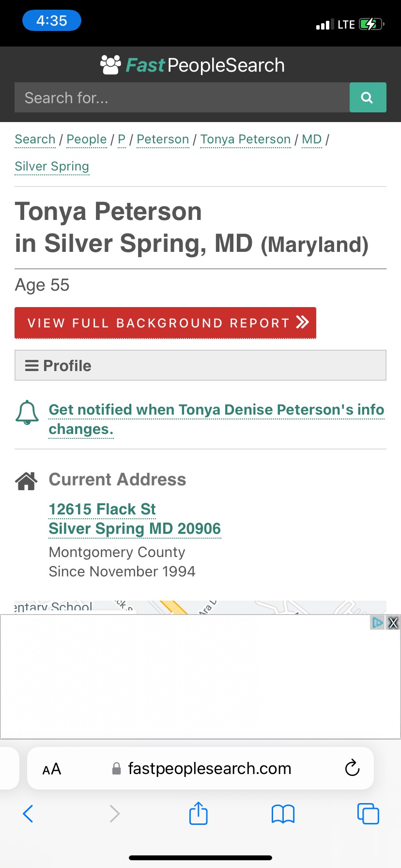Screen dimensions: 401x868
Task: Click View Full Background Report button
Action: [x=165, y=323]
